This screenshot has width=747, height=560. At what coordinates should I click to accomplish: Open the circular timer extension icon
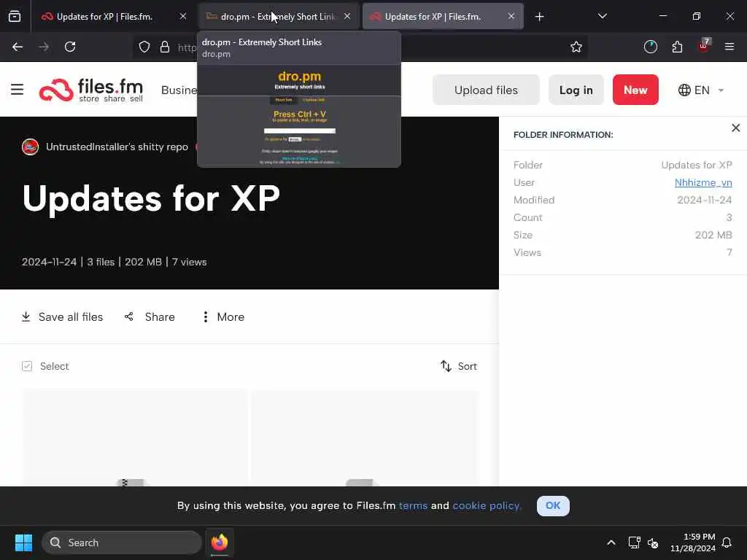[650, 47]
